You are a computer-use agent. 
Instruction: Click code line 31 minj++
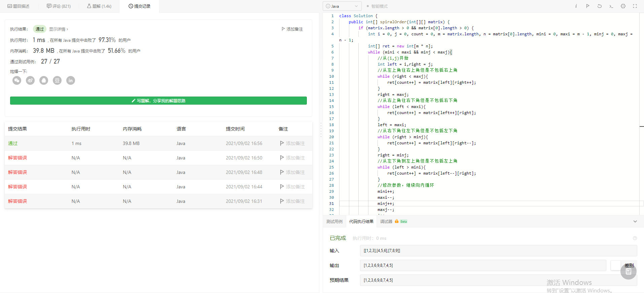[x=386, y=204]
